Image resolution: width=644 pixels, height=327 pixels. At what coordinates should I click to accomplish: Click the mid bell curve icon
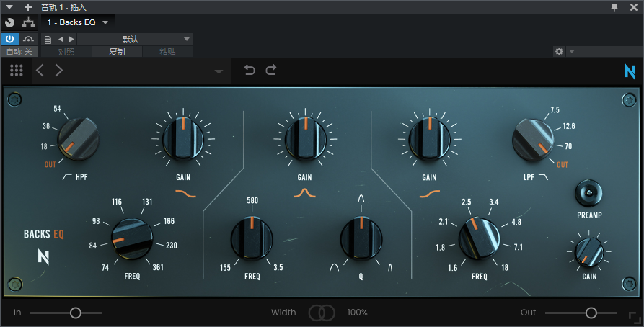click(304, 193)
